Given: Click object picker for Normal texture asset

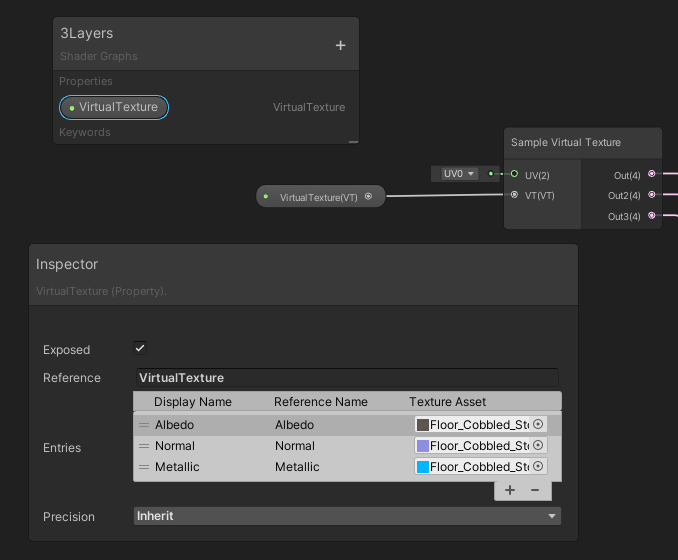Looking at the screenshot, I should 538,445.
